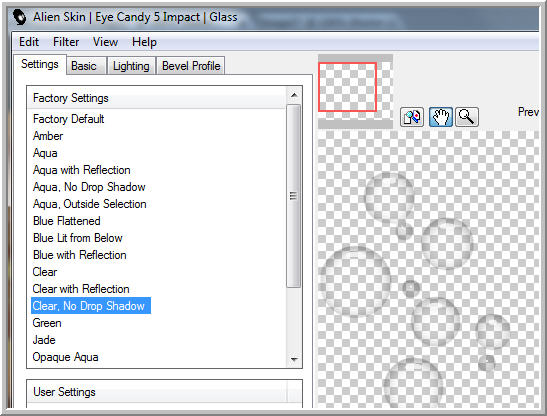Open the Edit menu

click(29, 42)
